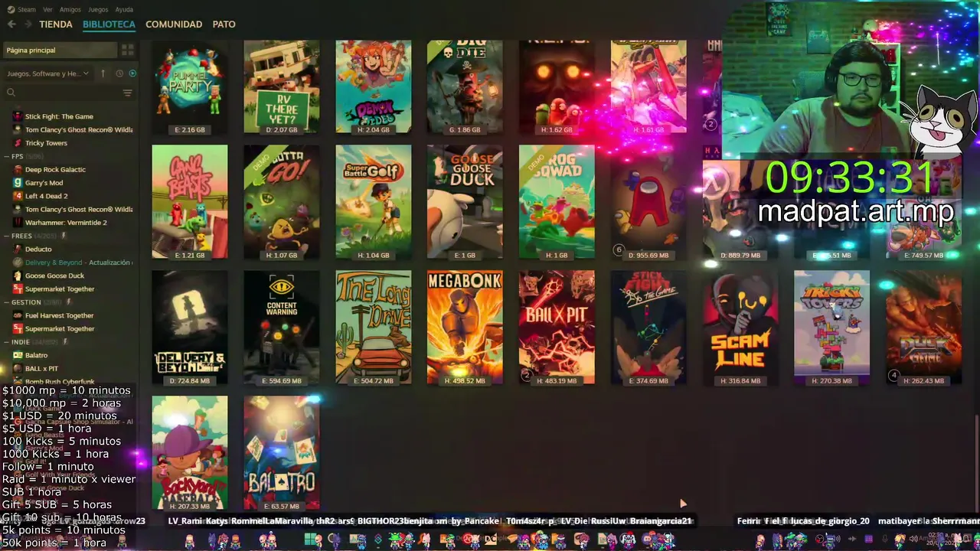Image resolution: width=980 pixels, height=551 pixels.
Task: Select Delivery & Beyond update entry in sidebar
Action: coord(73,262)
